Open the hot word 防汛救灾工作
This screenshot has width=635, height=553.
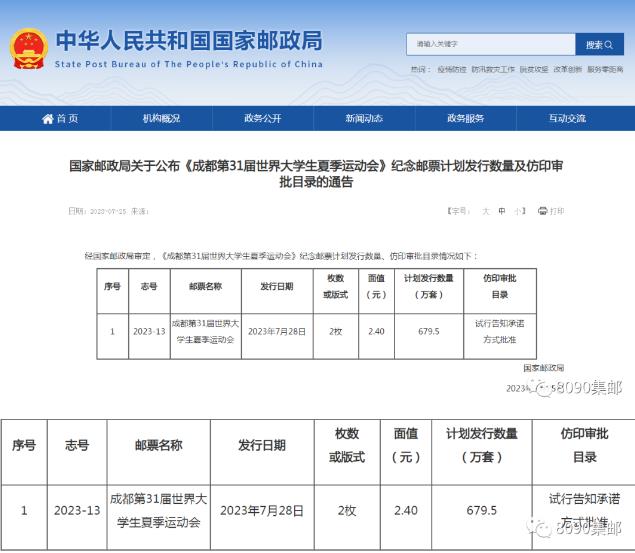[493, 69]
